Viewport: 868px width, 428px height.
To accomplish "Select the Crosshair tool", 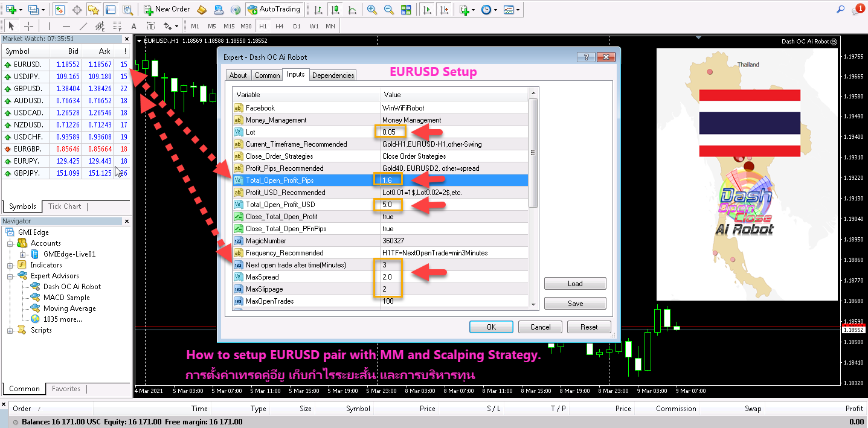I will (x=28, y=26).
